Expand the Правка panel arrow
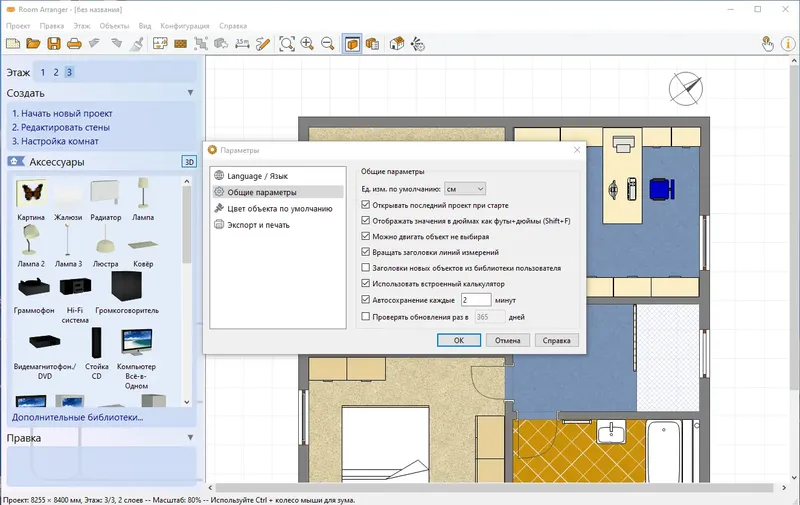Viewport: 800px width, 505px height. pyautogui.click(x=190, y=437)
